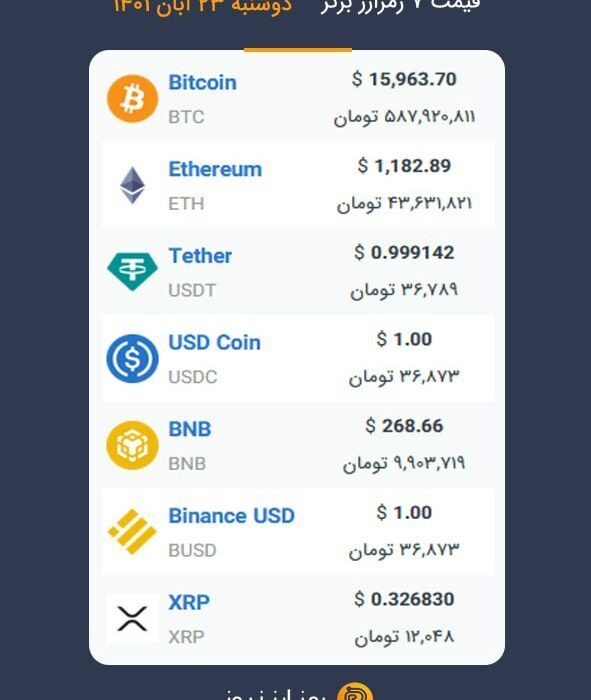Click the blue USD Coin logo

point(133,358)
